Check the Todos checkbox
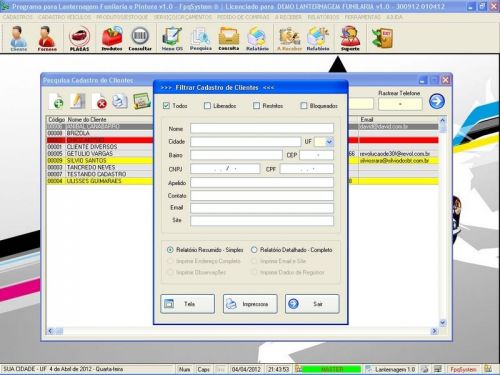Image resolution: width=500 pixels, height=375 pixels. click(x=166, y=106)
